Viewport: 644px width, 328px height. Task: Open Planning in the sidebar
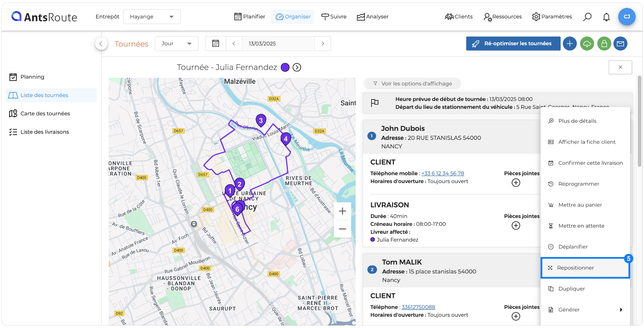51,77
